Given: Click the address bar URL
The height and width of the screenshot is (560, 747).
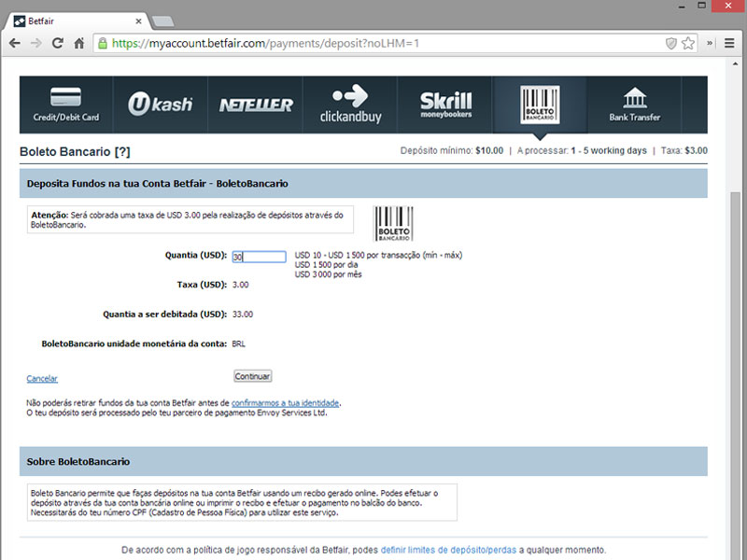Looking at the screenshot, I should [x=373, y=43].
